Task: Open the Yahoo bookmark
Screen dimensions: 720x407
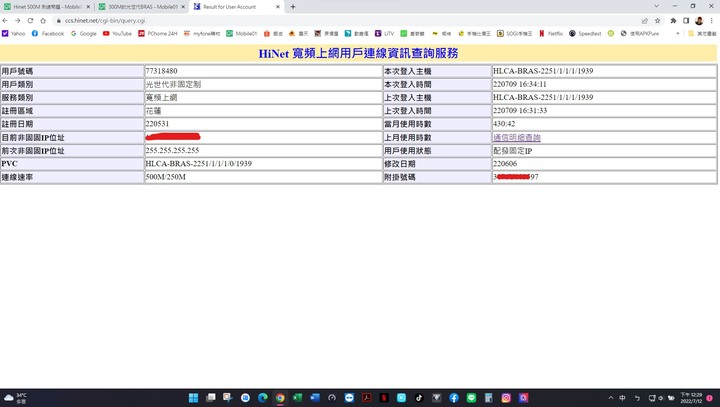Action: pyautogui.click(x=14, y=34)
